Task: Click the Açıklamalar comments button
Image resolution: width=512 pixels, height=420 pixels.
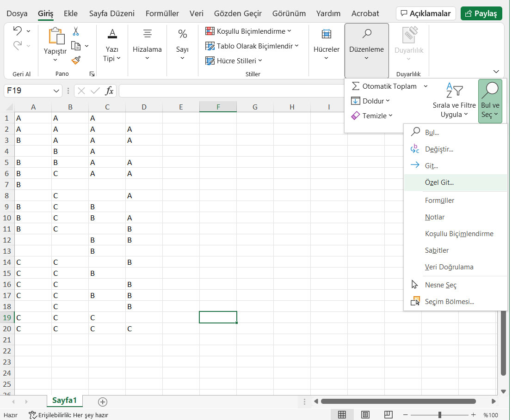Action: point(426,13)
